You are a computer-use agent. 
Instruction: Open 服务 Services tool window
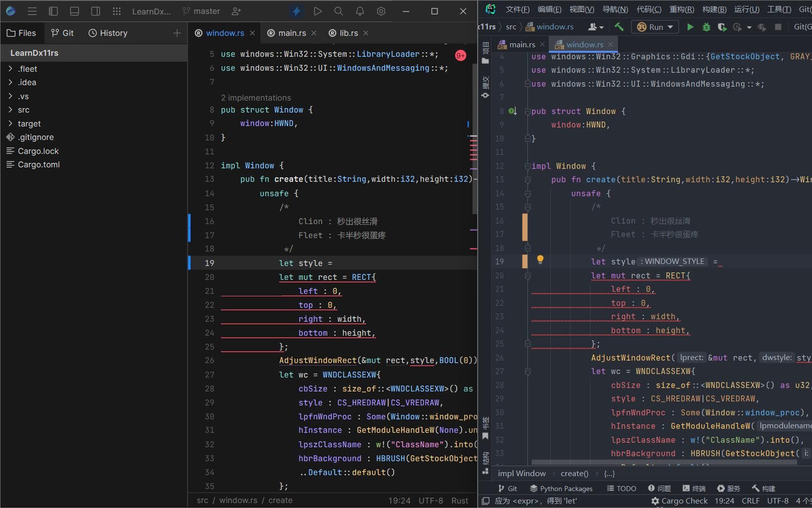[x=728, y=489]
